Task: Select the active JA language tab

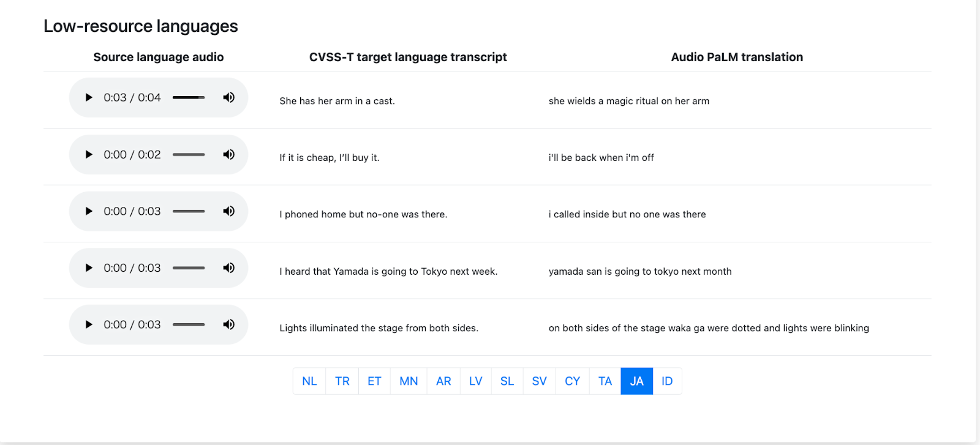Action: pyautogui.click(x=637, y=381)
